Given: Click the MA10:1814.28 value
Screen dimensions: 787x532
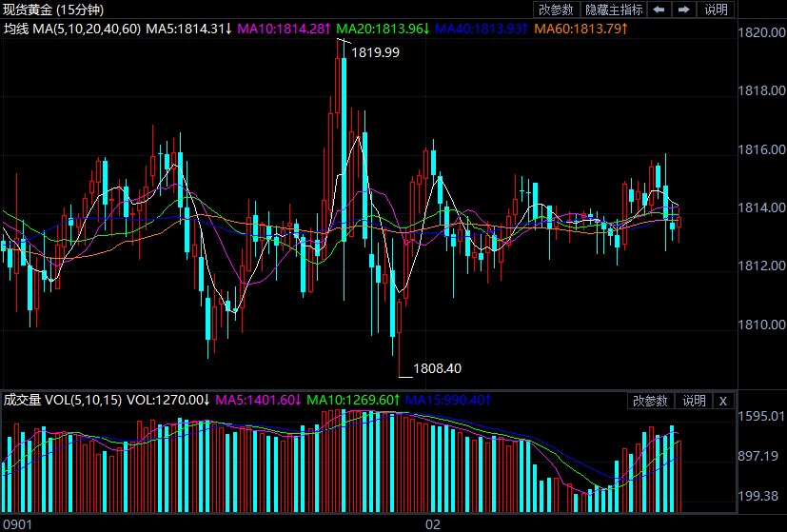Looking at the screenshot, I should tap(284, 30).
